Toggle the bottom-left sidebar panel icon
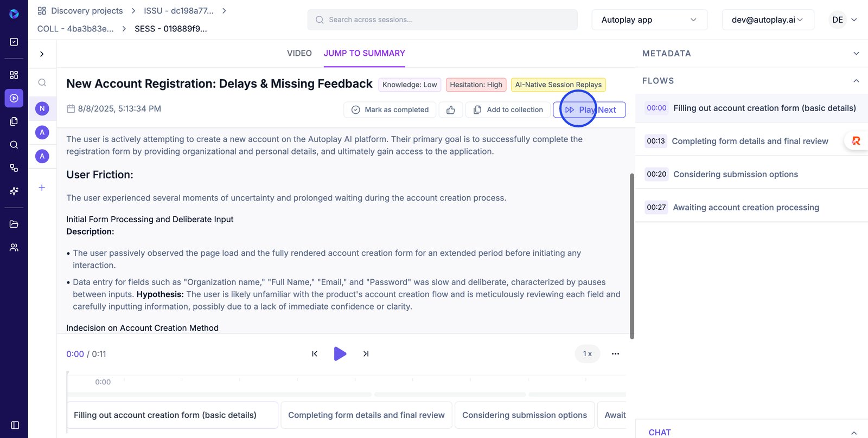This screenshot has width=868, height=438. (x=15, y=426)
